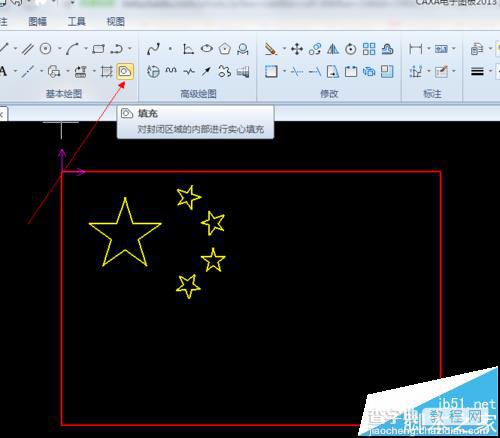Screen dimensions: 500x438
Task: Select the Fill (填充) tool
Action: coord(125,71)
